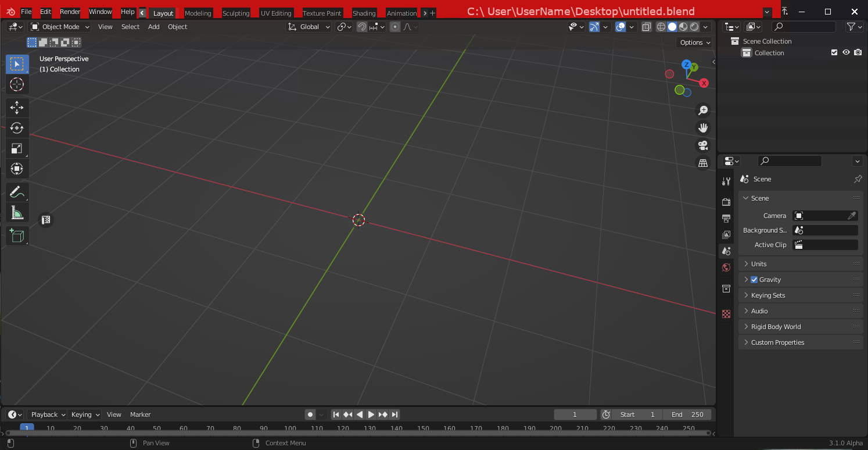Viewport: 868px width, 450px height.
Task: Switch to the UV Editing workspace tab
Action: (x=276, y=13)
